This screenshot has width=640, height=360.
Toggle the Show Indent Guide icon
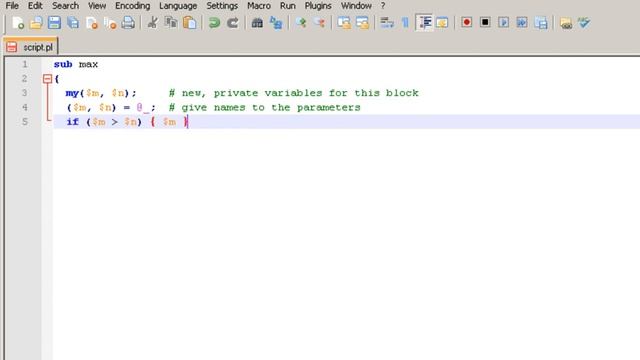(x=425, y=22)
